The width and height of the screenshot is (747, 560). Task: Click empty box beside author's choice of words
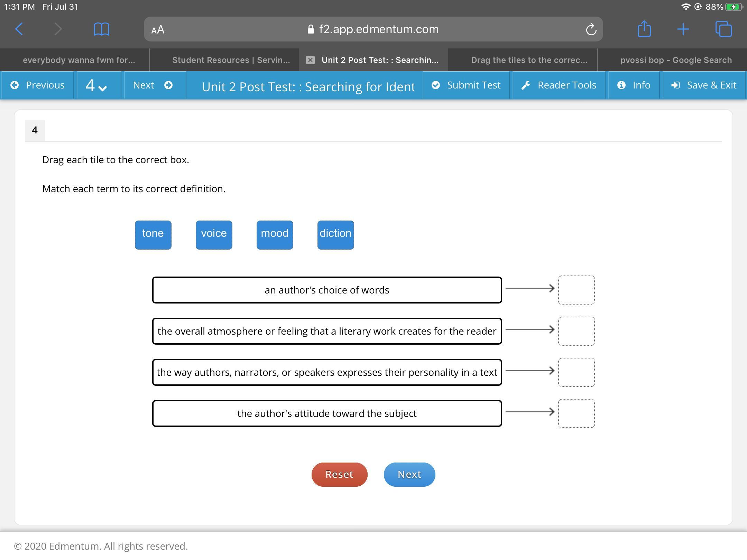pos(576,290)
